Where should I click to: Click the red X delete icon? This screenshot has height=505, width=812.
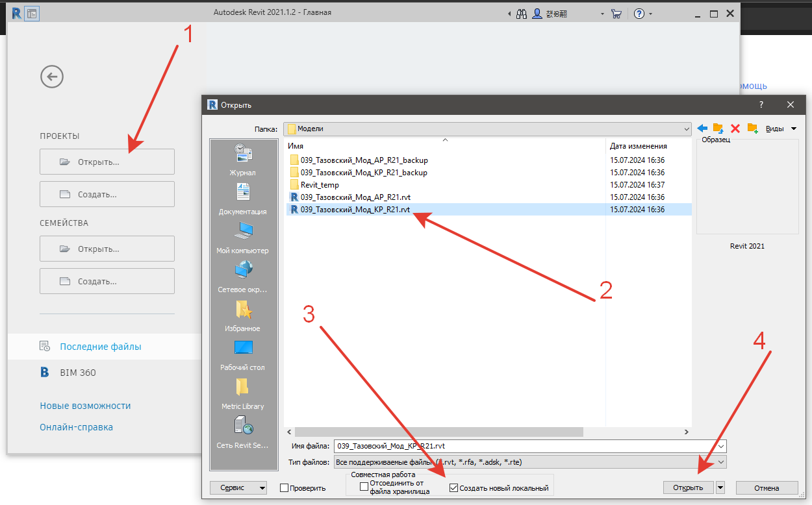tap(735, 129)
